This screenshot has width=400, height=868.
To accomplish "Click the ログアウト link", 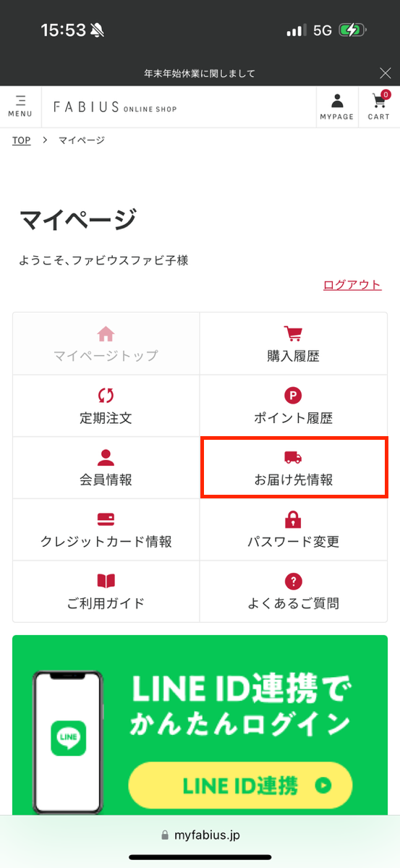I will coord(352,284).
